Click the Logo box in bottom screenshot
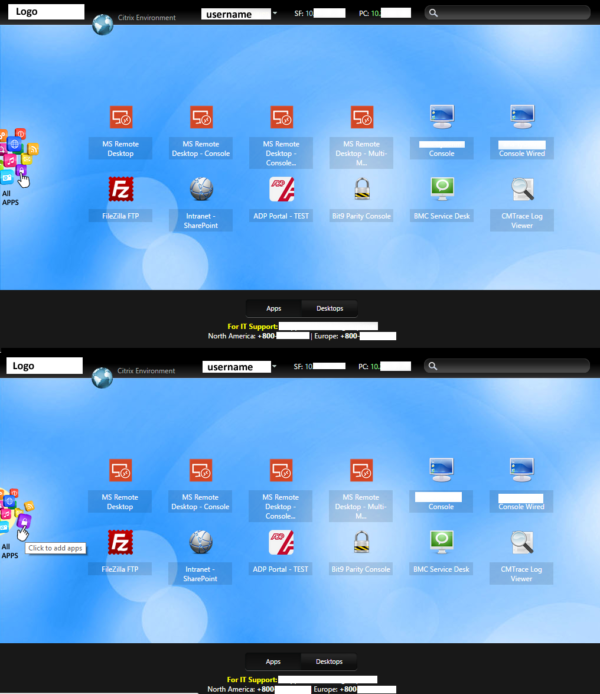The image size is (600, 694). click(x=44, y=366)
